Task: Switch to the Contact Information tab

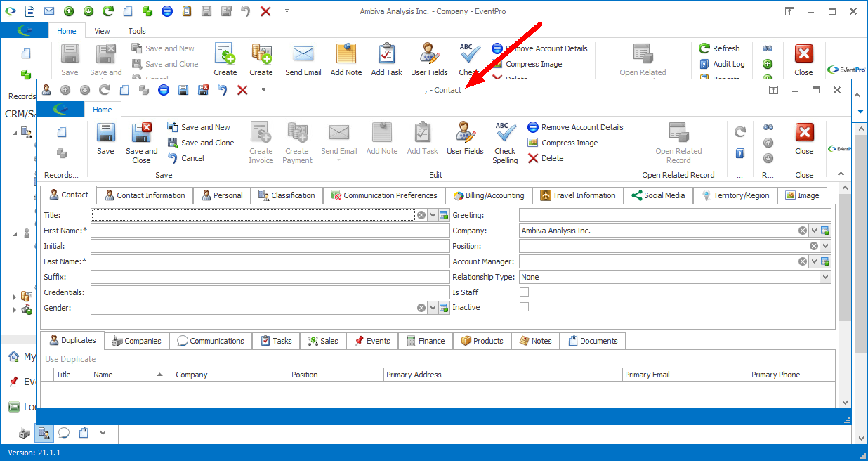Action: tap(145, 195)
